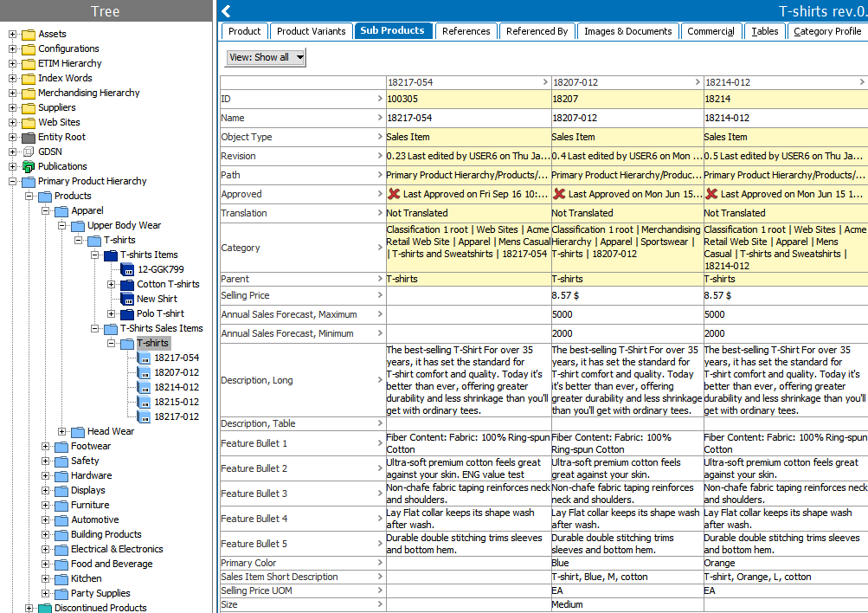Open the Referenced By tab
868x613 pixels.
coord(537,31)
